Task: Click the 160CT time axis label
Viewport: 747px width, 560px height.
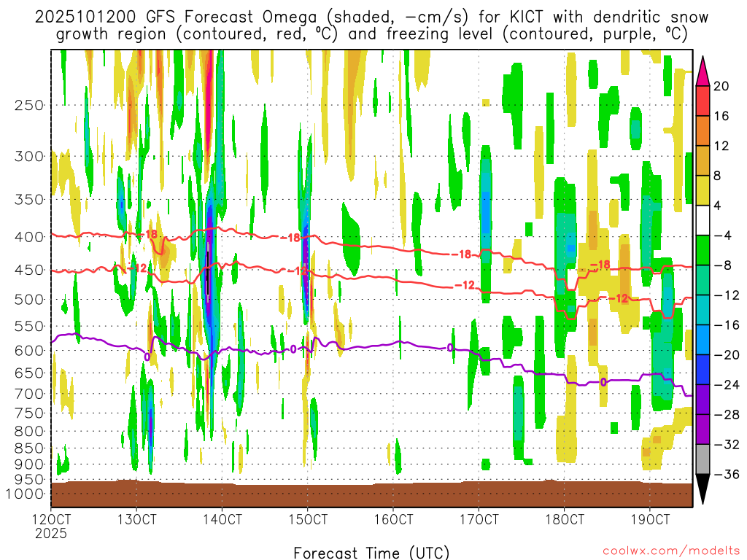Action: pyautogui.click(x=393, y=519)
